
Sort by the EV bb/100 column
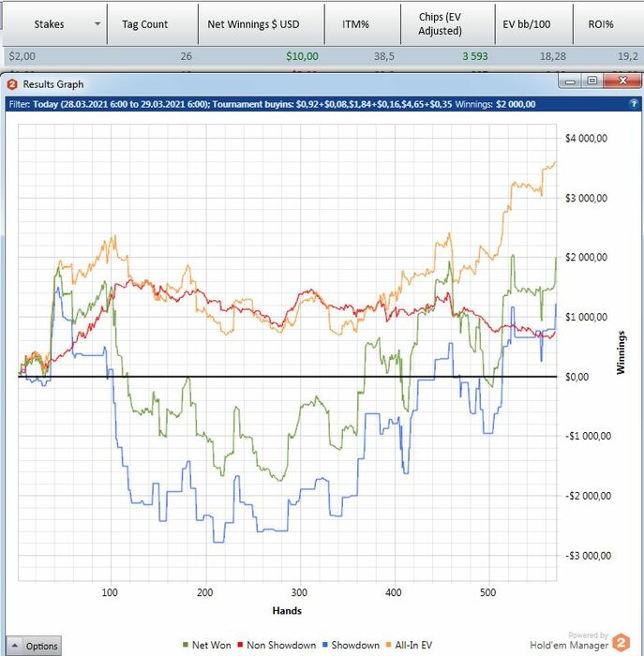(527, 24)
